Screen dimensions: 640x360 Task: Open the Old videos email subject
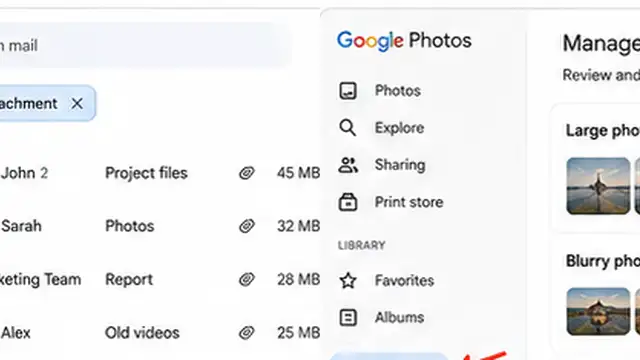click(x=142, y=333)
